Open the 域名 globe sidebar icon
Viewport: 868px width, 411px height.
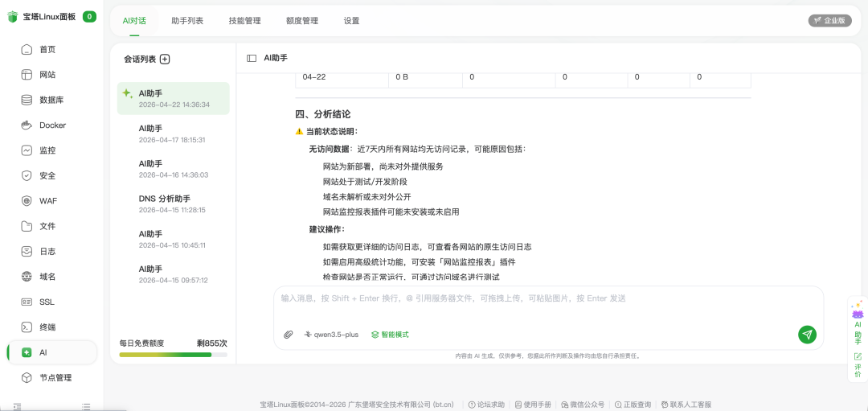pyautogui.click(x=26, y=277)
